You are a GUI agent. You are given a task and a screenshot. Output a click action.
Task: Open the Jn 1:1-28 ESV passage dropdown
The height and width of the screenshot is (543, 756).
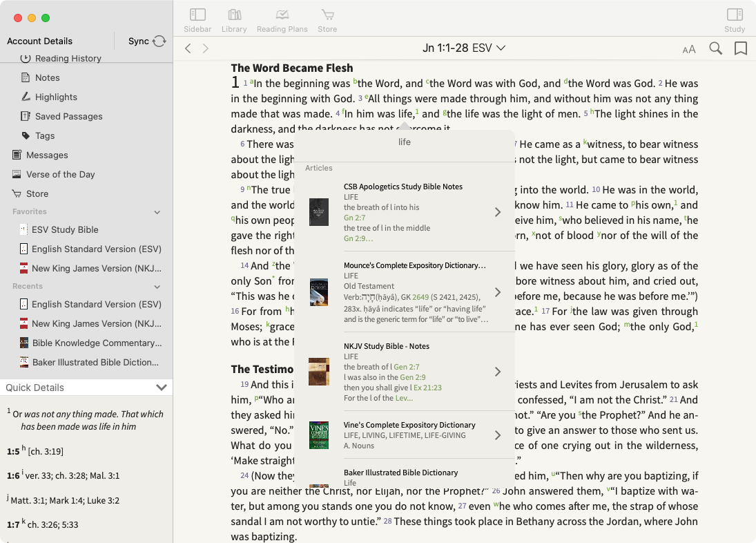pos(464,48)
